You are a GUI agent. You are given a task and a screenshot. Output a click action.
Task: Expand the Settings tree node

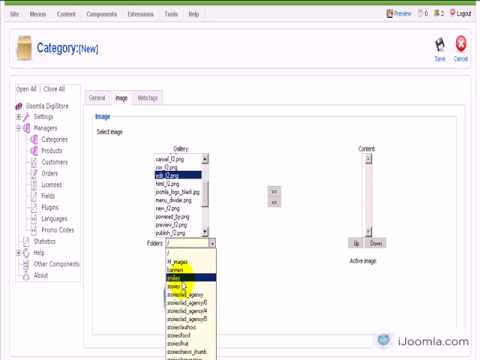[19, 117]
